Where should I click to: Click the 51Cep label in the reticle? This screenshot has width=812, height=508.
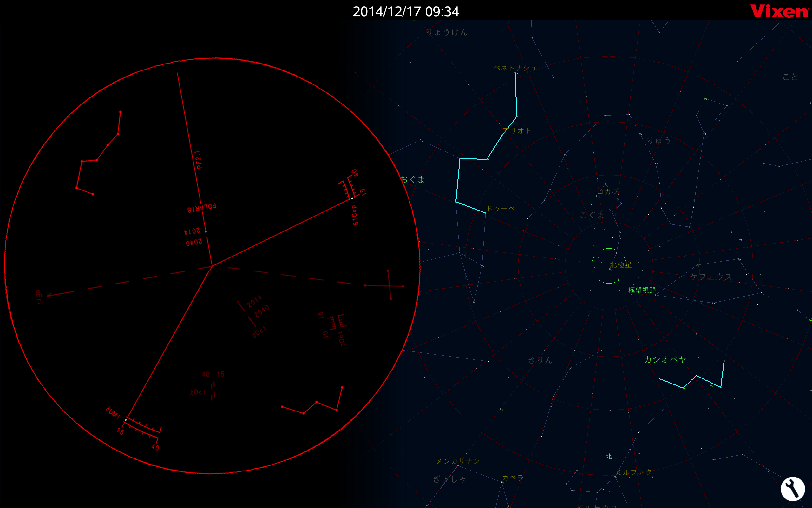tap(355, 215)
